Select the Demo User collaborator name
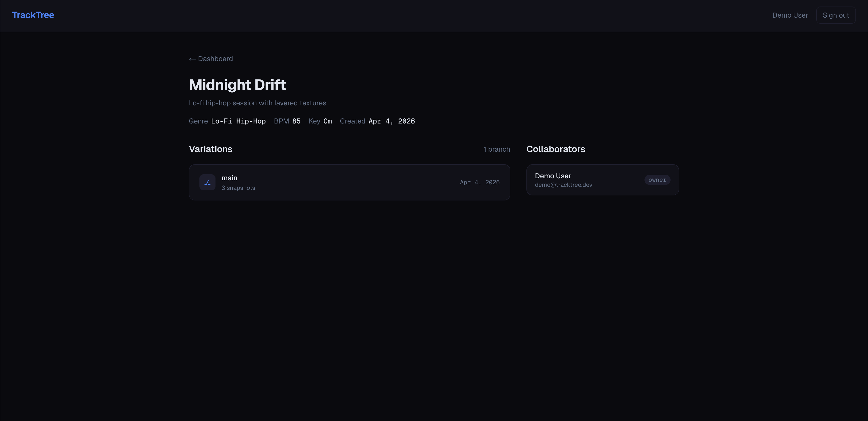The width and height of the screenshot is (868, 421). pyautogui.click(x=553, y=176)
